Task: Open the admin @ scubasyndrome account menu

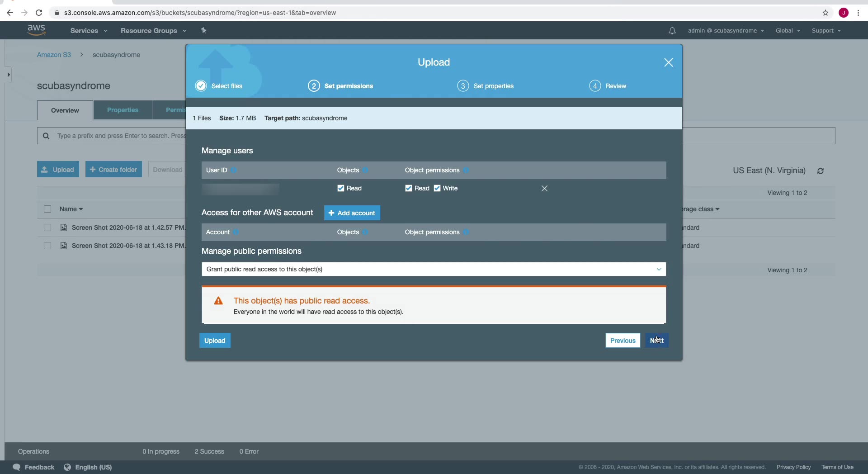Action: click(x=726, y=31)
